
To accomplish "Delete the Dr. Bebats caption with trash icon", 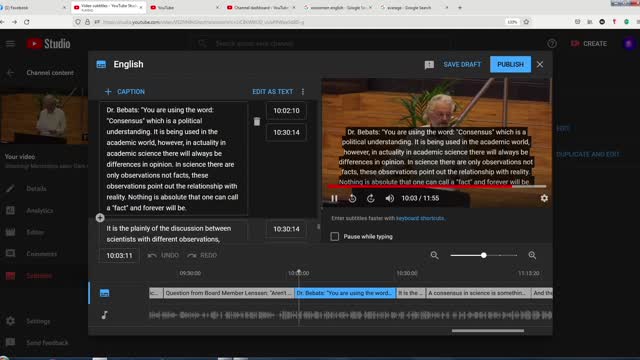I will [x=257, y=121].
